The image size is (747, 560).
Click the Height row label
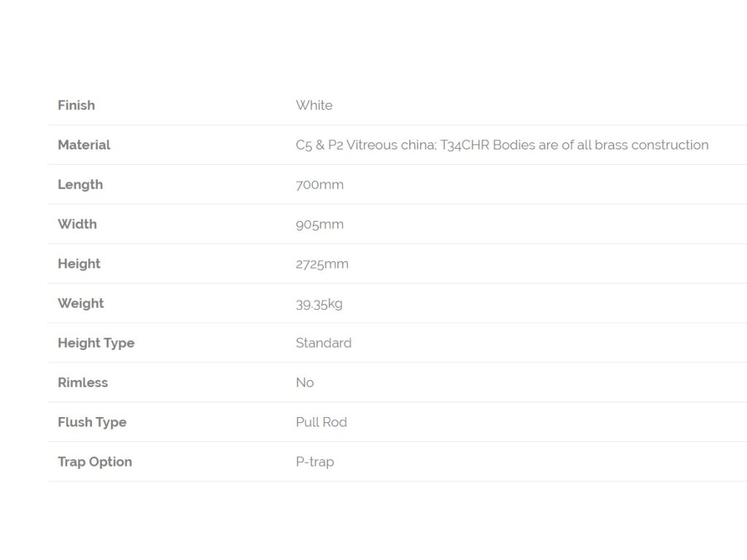pos(79,264)
